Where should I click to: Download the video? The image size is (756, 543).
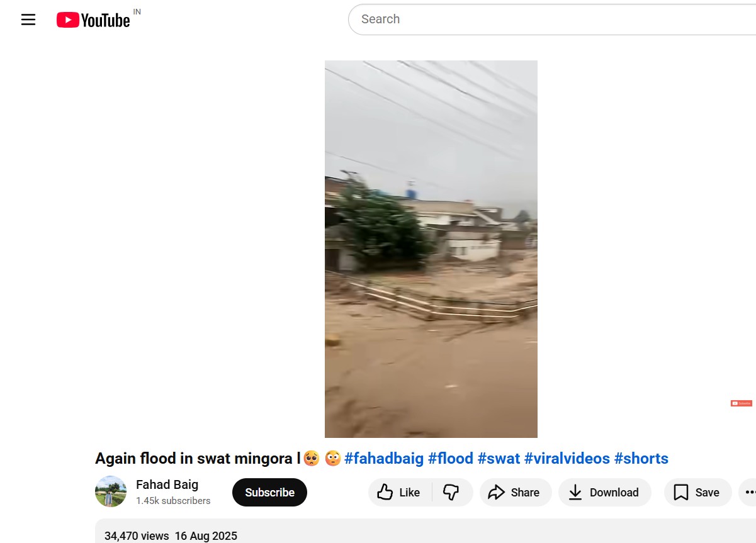604,493
